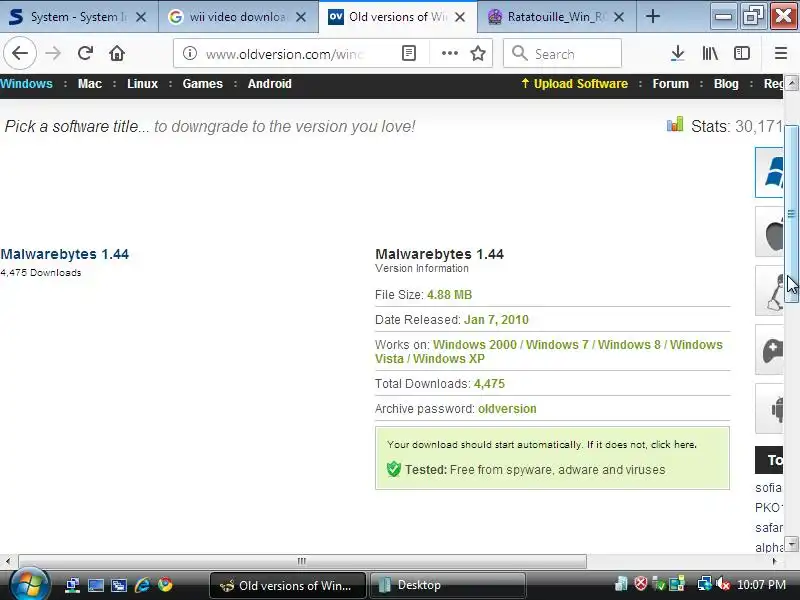Select the Android robot sidebar icon
The image size is (800, 600).
[x=769, y=409]
